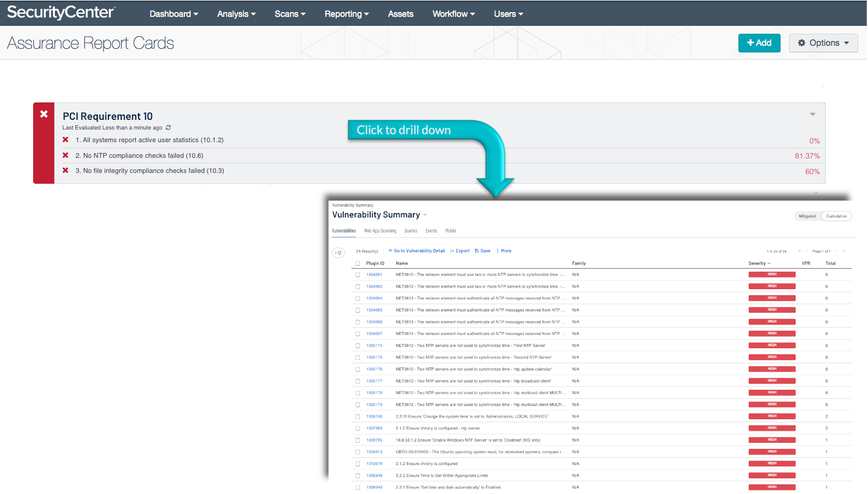Collapse the PCI Requirement 10 card arrow

coord(813,114)
